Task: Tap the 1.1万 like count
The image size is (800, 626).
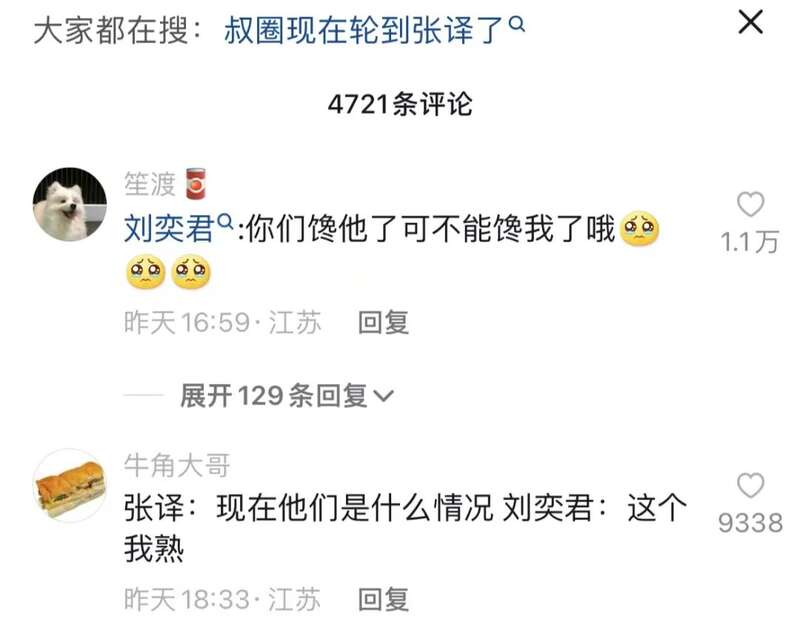Action: [x=750, y=242]
